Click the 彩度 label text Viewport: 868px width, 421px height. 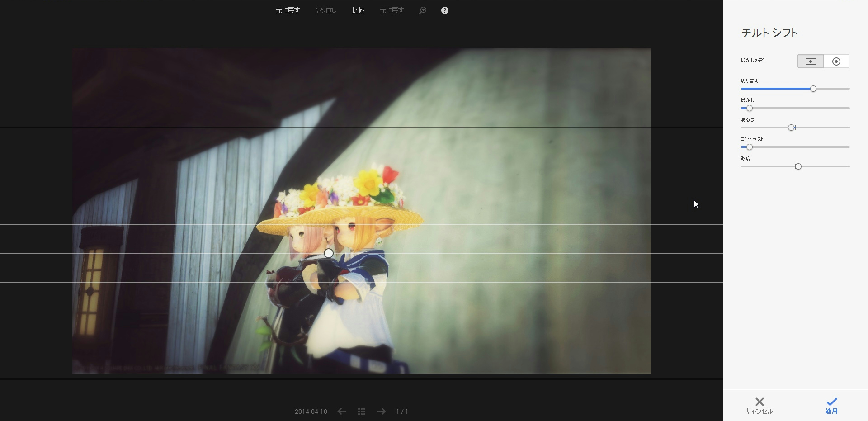point(745,158)
